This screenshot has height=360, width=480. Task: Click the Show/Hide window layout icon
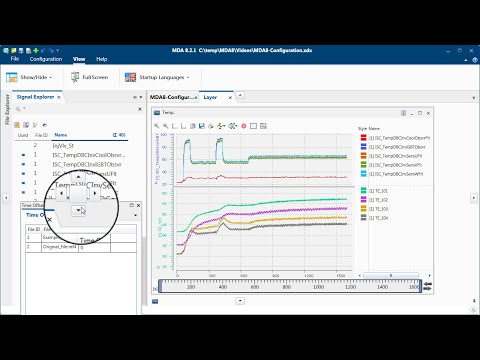12,77
